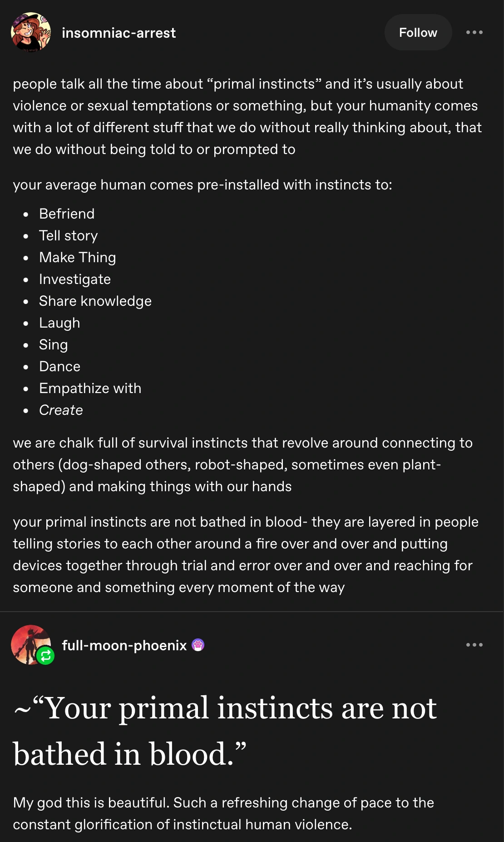Click the "we are chalk full" paragraph
This screenshot has height=842, width=504.
tap(242, 464)
